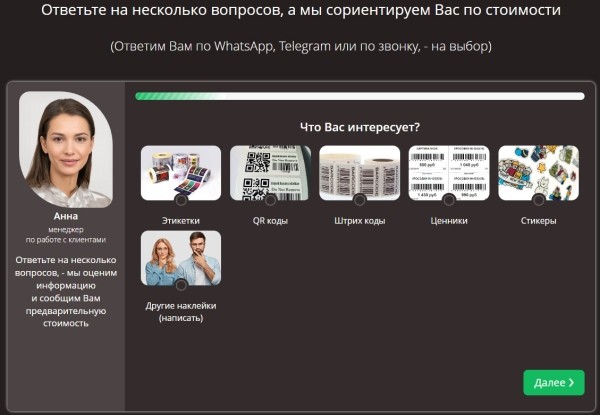The image size is (600, 415).
Task: Click the 'Стикеры' caption text
Action: (x=538, y=221)
